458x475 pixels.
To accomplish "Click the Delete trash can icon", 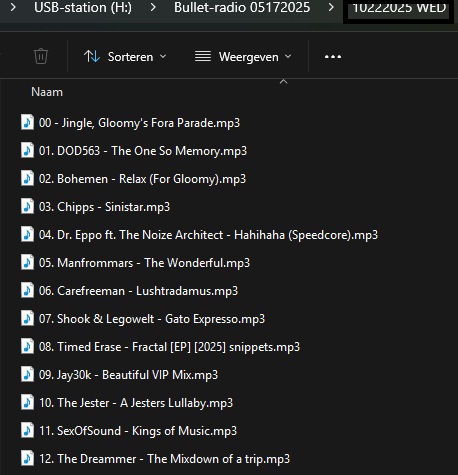I will (x=41, y=56).
